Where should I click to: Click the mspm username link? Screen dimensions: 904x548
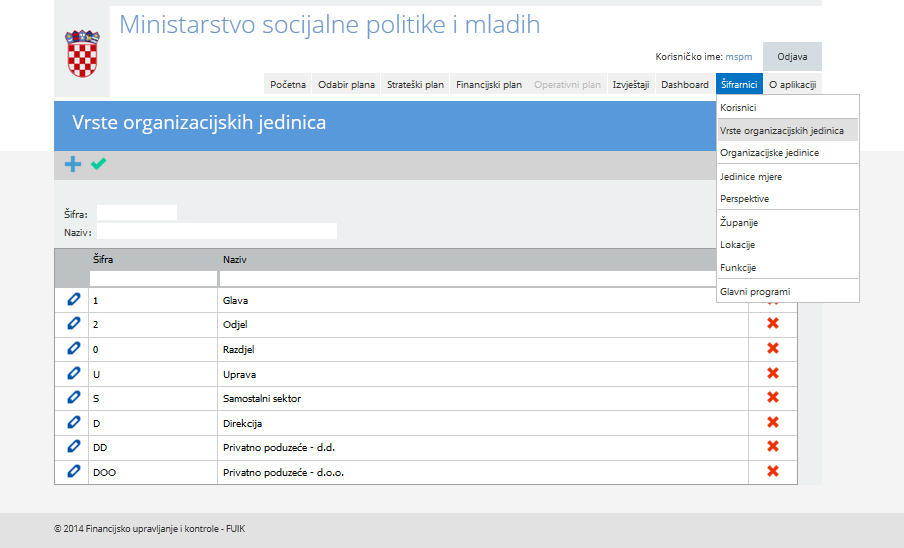(739, 56)
